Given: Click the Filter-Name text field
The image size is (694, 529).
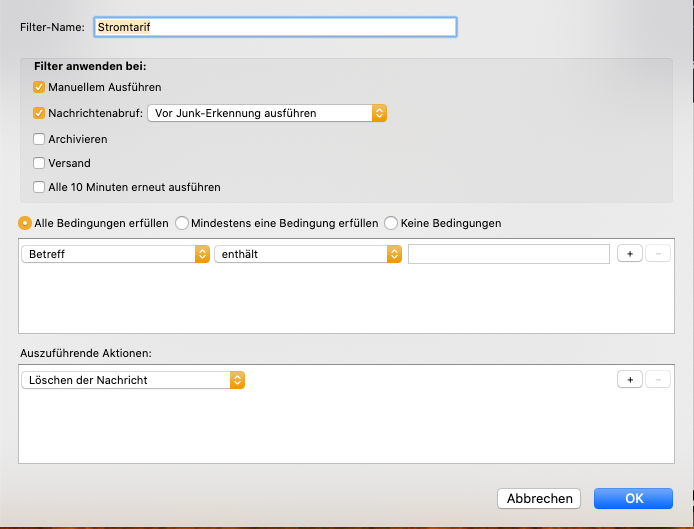Looking at the screenshot, I should pyautogui.click(x=275, y=27).
